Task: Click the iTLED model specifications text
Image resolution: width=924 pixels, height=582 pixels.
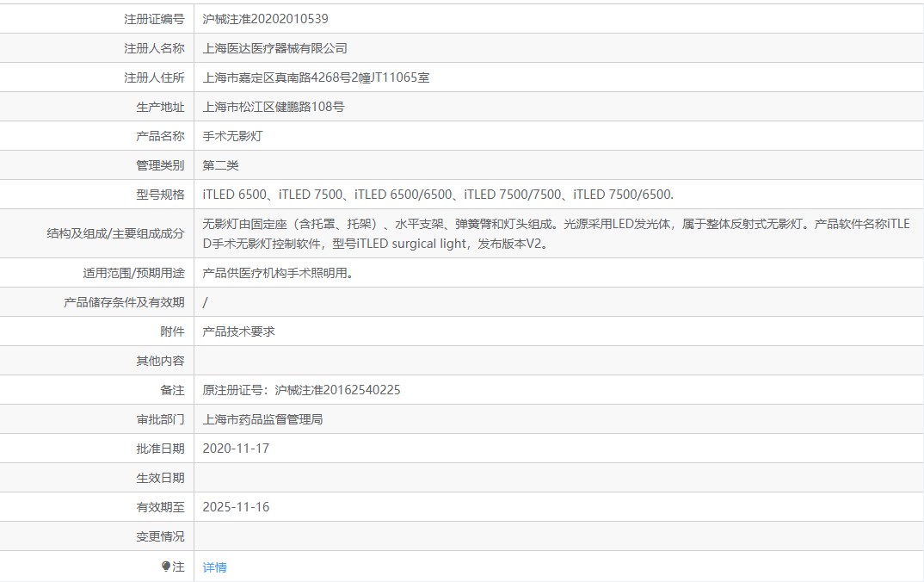Action: pyautogui.click(x=437, y=195)
